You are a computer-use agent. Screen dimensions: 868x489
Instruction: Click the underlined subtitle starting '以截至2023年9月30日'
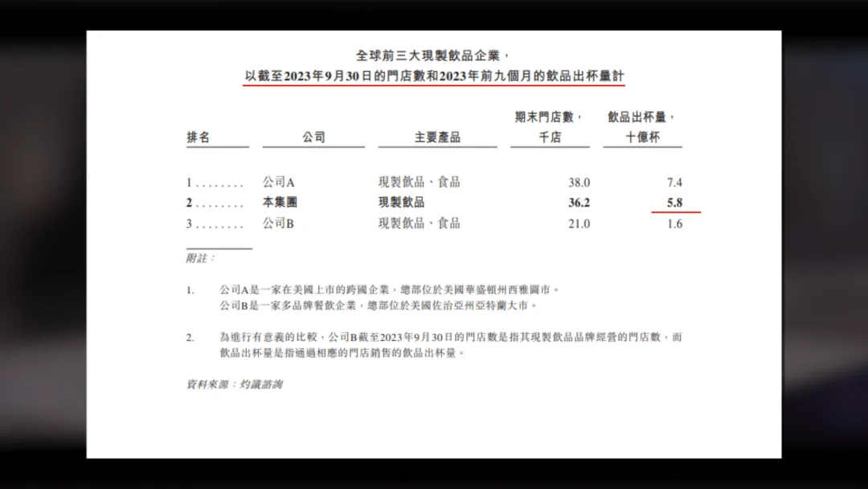click(x=434, y=76)
